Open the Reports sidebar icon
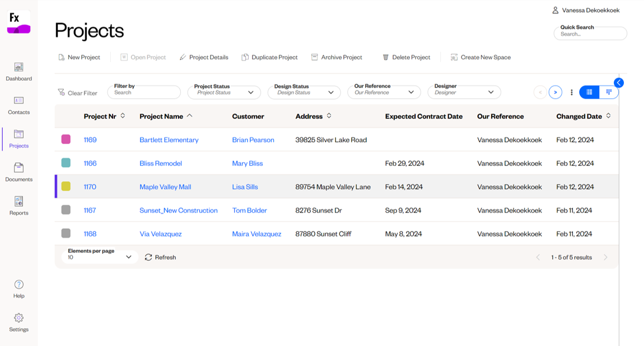This screenshot has height=346, width=644. [x=19, y=201]
